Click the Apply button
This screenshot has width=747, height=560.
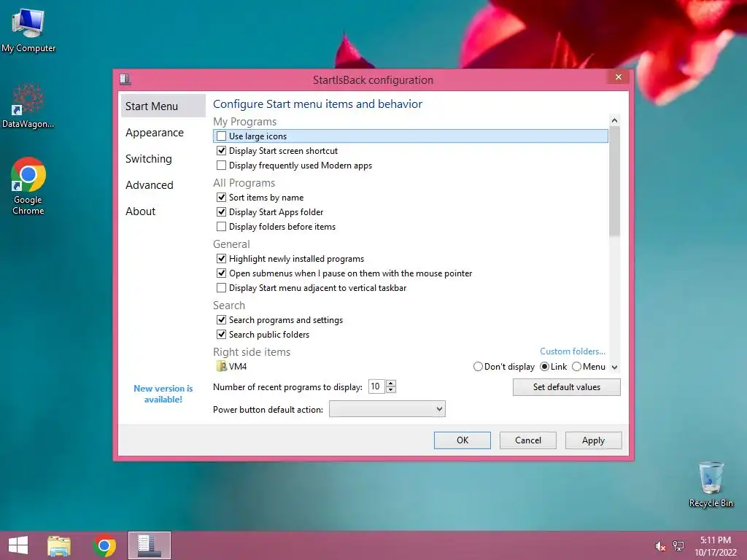[x=593, y=440]
